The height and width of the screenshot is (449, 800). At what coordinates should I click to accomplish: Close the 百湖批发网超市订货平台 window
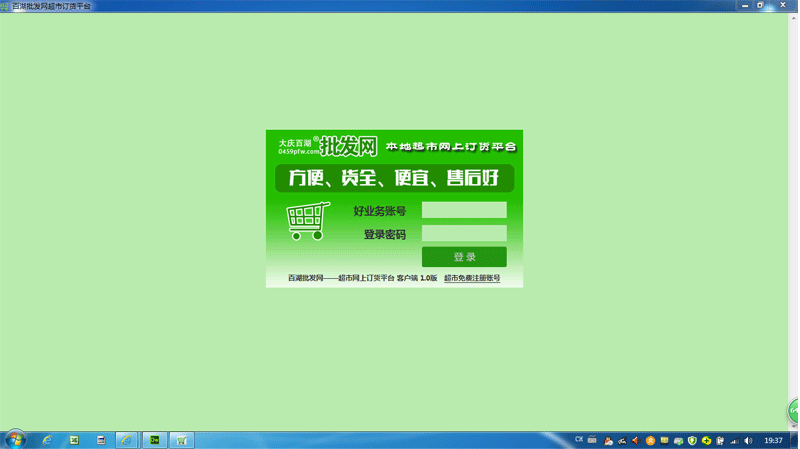783,5
